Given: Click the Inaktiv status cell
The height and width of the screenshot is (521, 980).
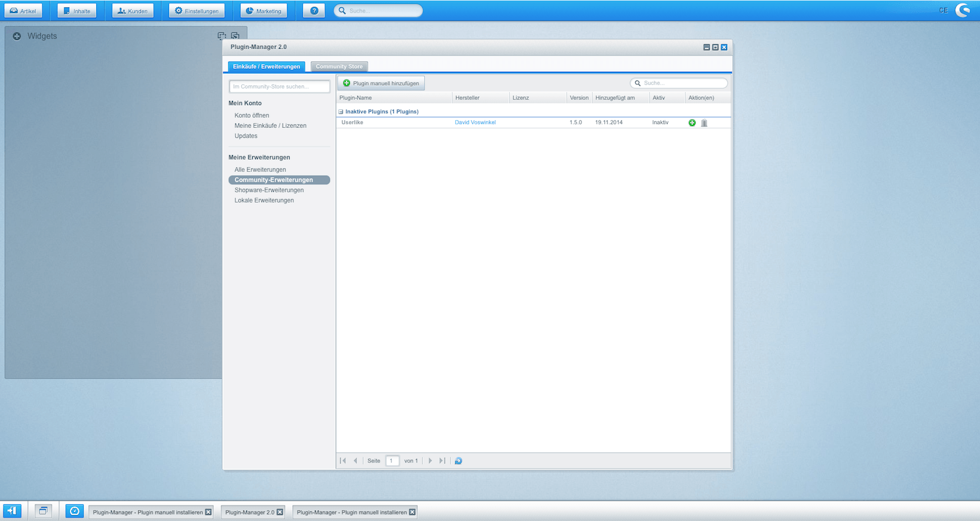Looking at the screenshot, I should point(660,122).
